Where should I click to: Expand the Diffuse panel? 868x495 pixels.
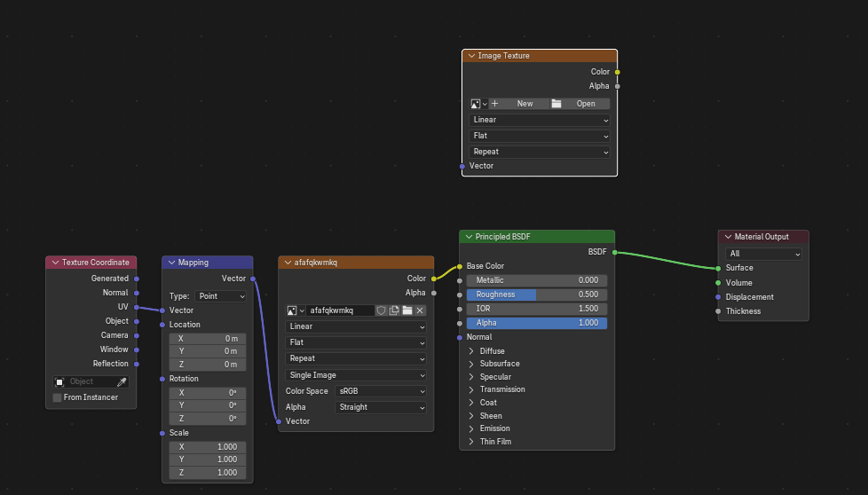coord(471,351)
